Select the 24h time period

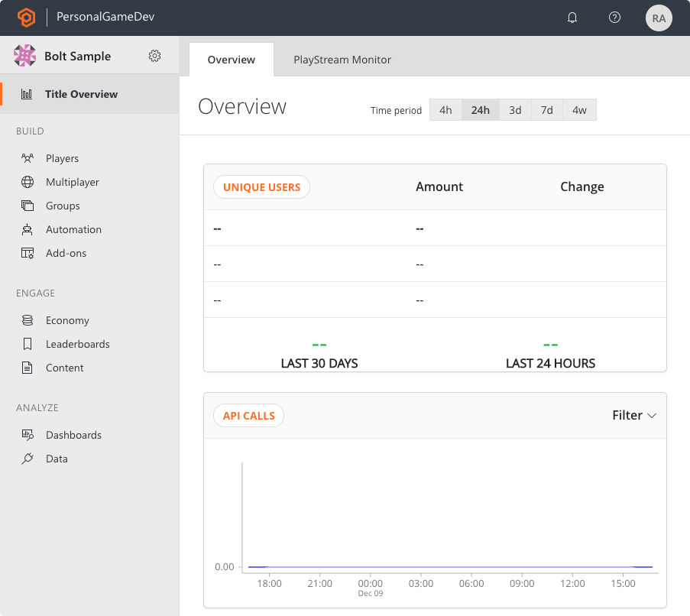point(480,110)
